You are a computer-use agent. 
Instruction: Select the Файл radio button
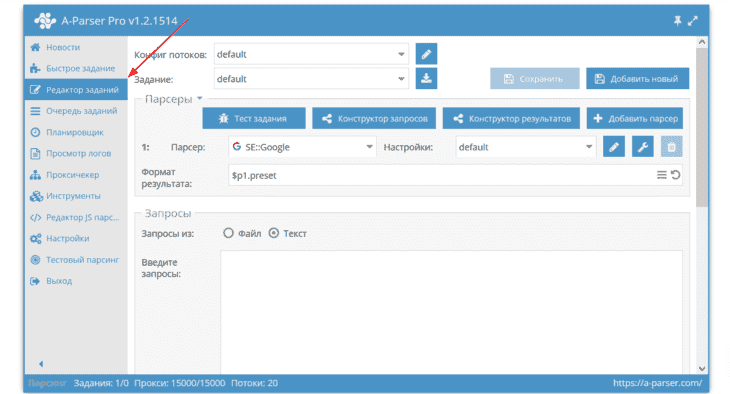[228, 233]
